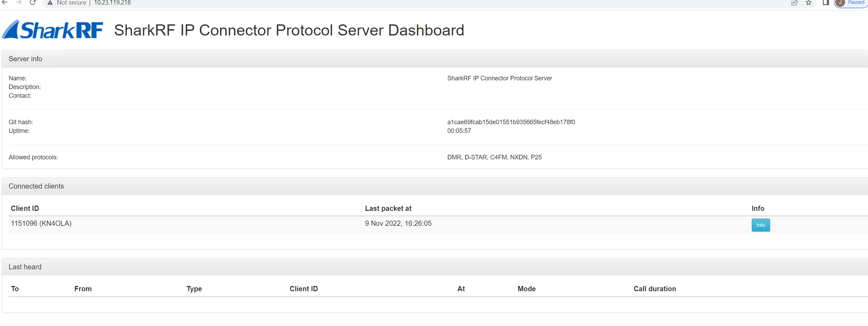Click the Git hash: label
The height and width of the screenshot is (326, 868).
(21, 122)
